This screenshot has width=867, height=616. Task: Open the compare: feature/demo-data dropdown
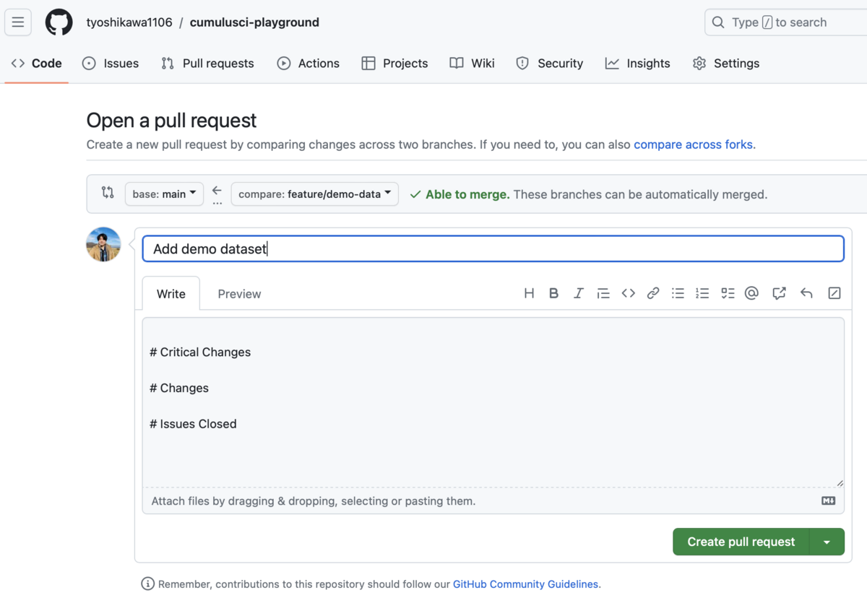point(314,194)
